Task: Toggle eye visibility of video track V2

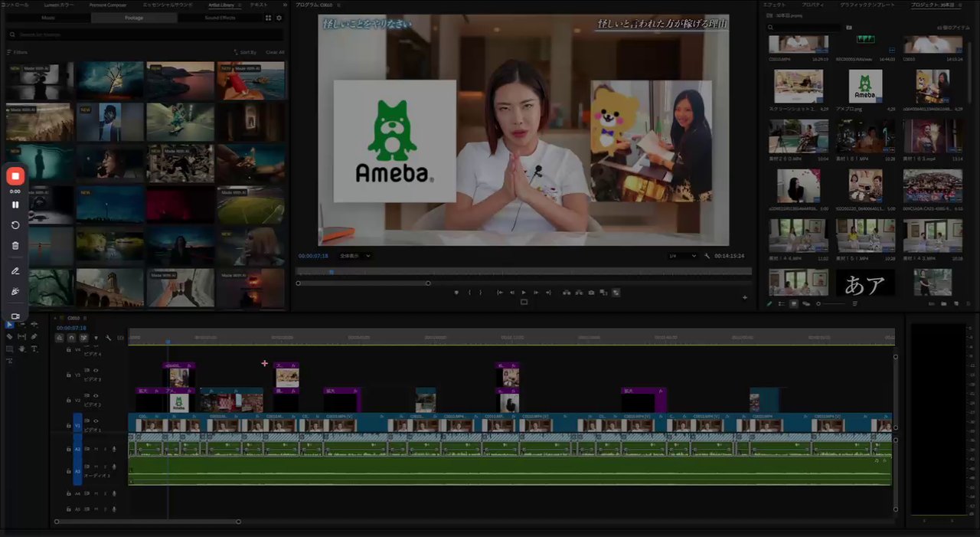Action: pyautogui.click(x=96, y=395)
